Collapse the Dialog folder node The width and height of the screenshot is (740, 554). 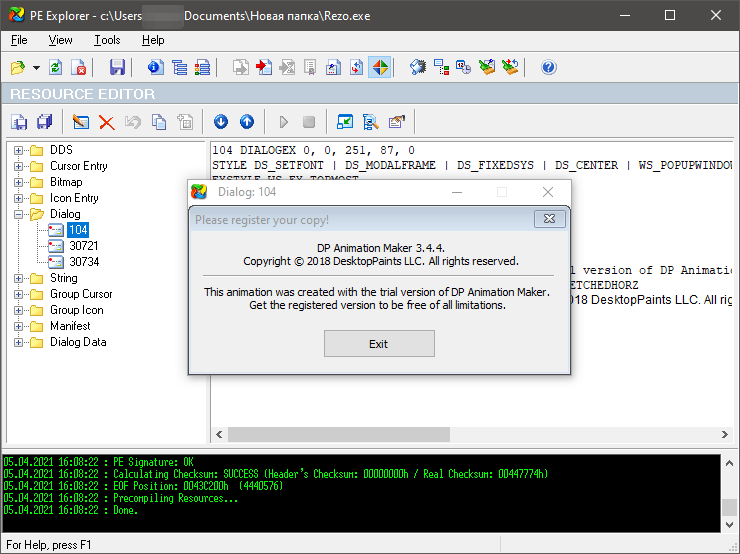pos(18,215)
